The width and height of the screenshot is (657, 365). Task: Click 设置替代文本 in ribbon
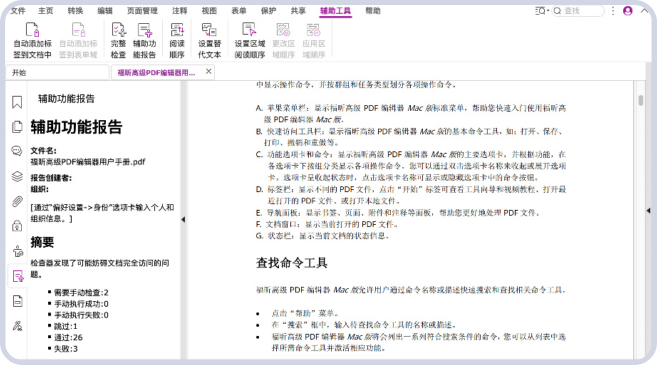(x=209, y=40)
